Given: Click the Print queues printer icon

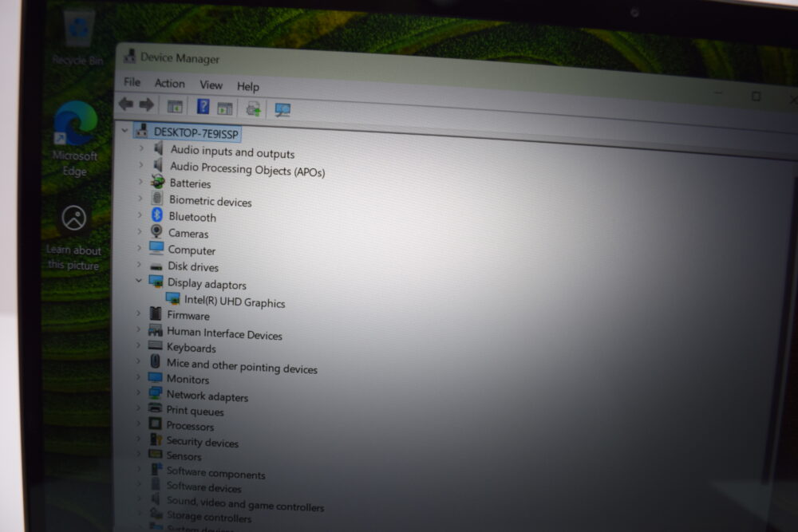Looking at the screenshot, I should pos(156,408).
